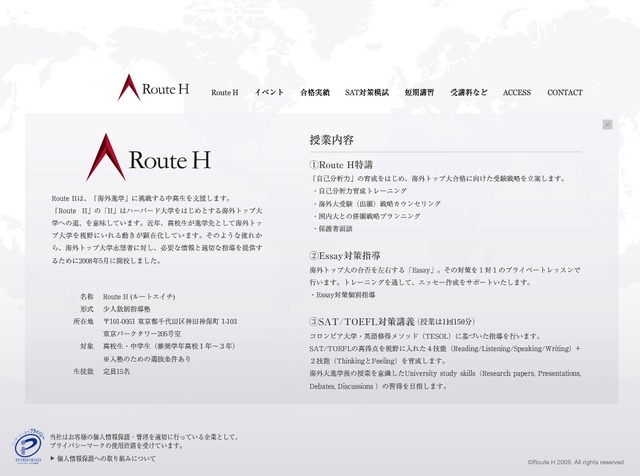Click the ※入塾のための選抜条件あり note
640x476 pixels.
point(147,359)
